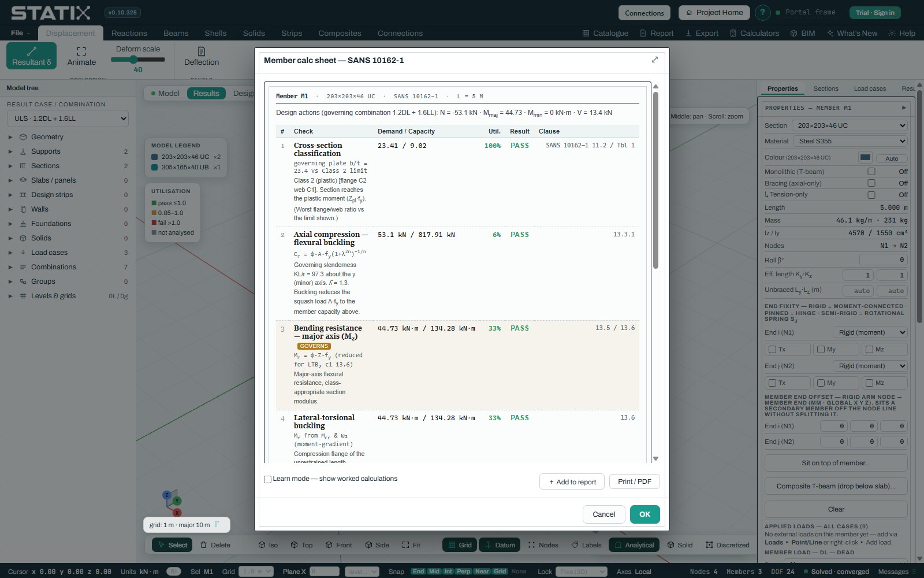924x578 pixels.
Task: Open the End j (N2) fixity dropdown
Action: pos(870,366)
